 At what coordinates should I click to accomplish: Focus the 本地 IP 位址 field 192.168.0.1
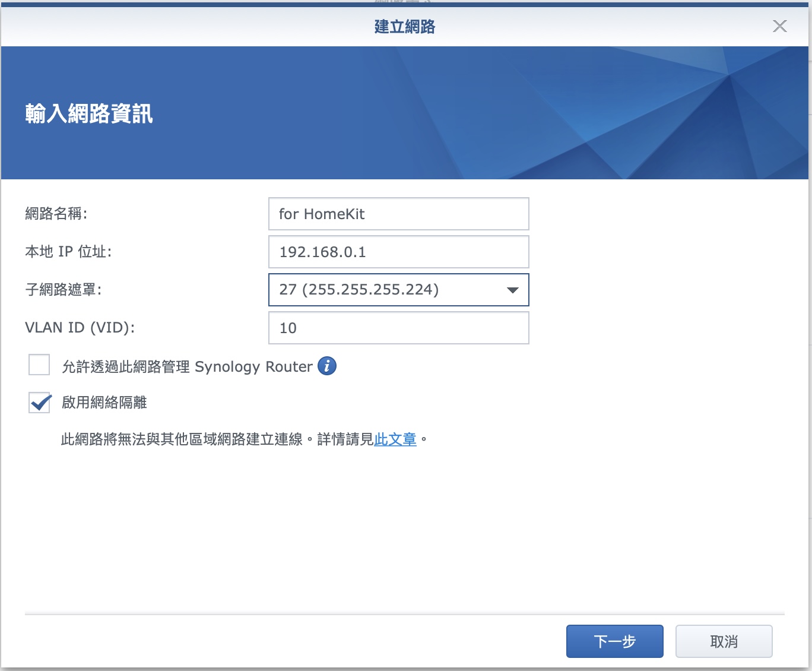coord(398,252)
